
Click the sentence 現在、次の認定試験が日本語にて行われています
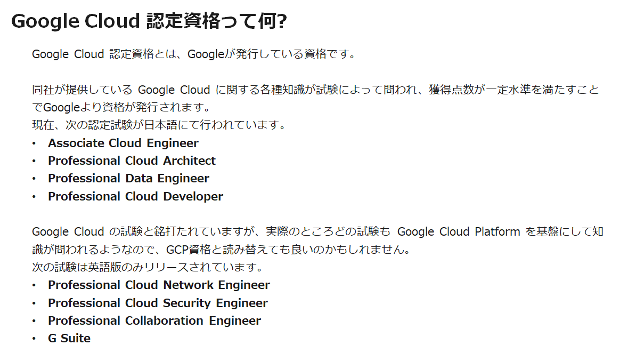(x=160, y=125)
